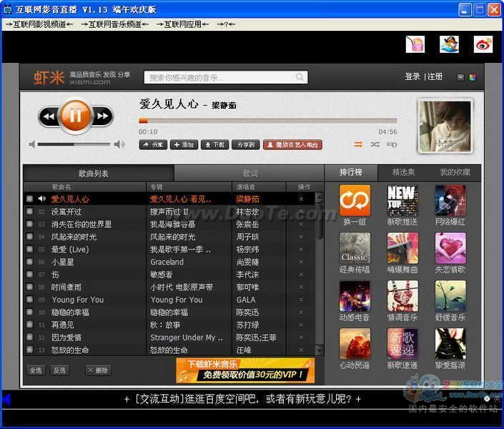The height and width of the screenshot is (429, 504).
Task: Click the VIP download banner ad
Action: (245, 371)
